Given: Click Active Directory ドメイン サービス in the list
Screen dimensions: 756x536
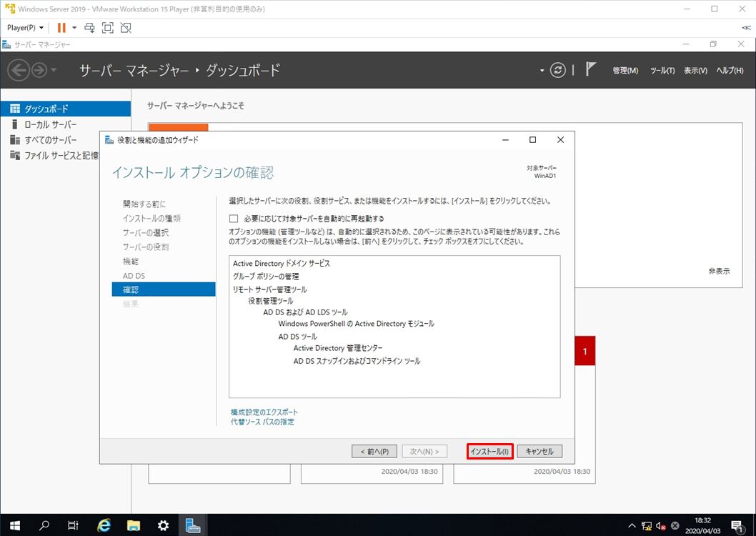Looking at the screenshot, I should (281, 263).
